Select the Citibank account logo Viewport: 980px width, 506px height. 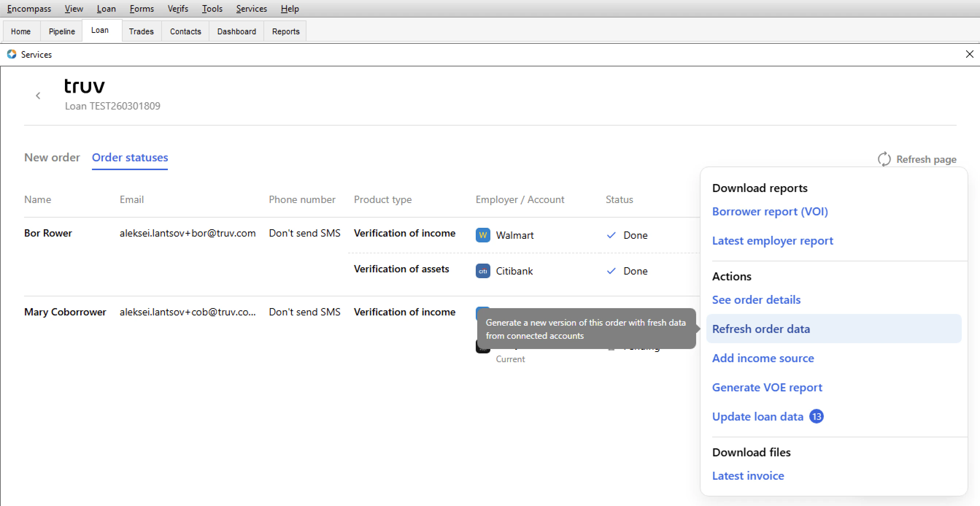pos(482,271)
